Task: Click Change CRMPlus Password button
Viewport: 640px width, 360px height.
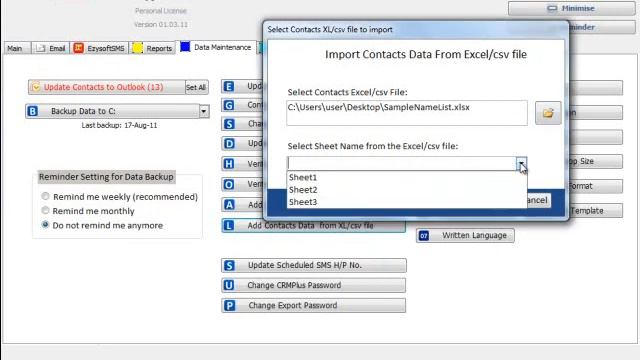Action: [313, 285]
